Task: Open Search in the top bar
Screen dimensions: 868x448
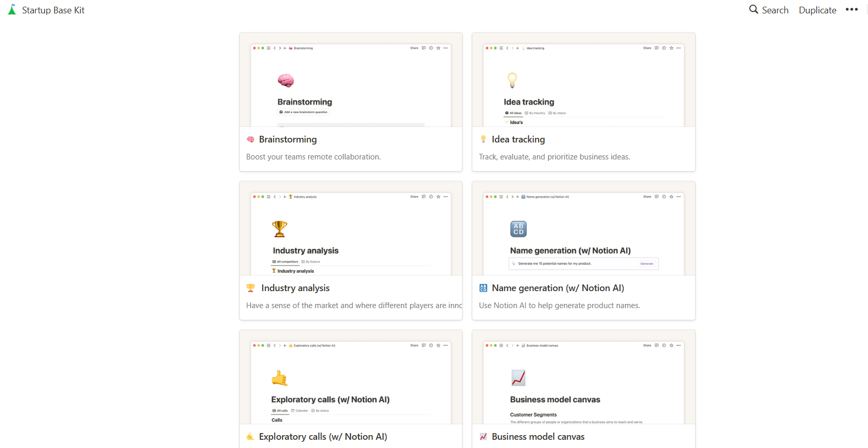Action: tap(769, 10)
